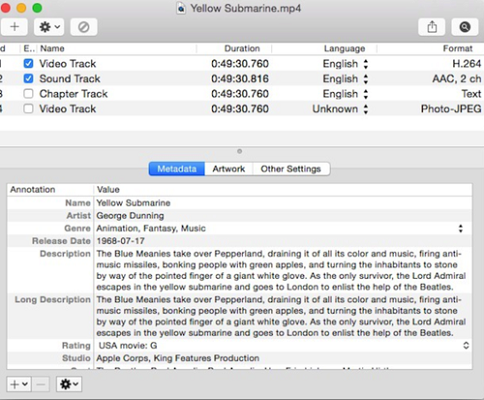
Task: Click the file icon beside Yellow Submarine.mp4 title
Action: pos(181,8)
